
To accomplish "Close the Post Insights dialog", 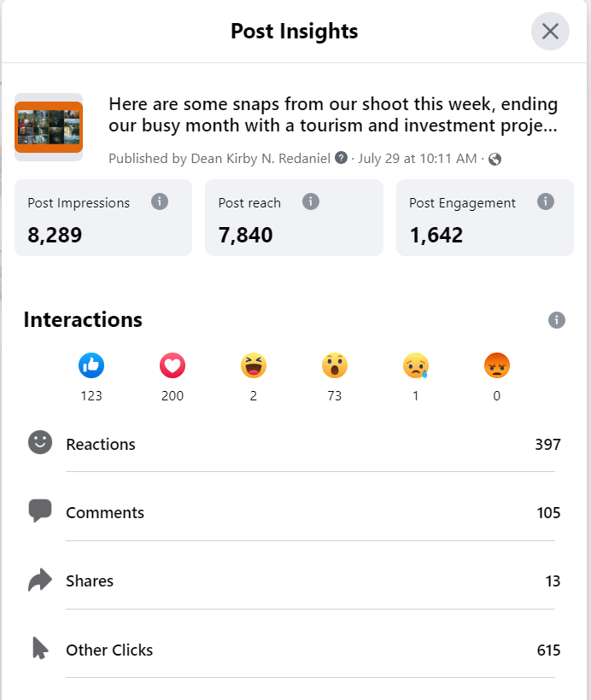I will click(x=550, y=32).
